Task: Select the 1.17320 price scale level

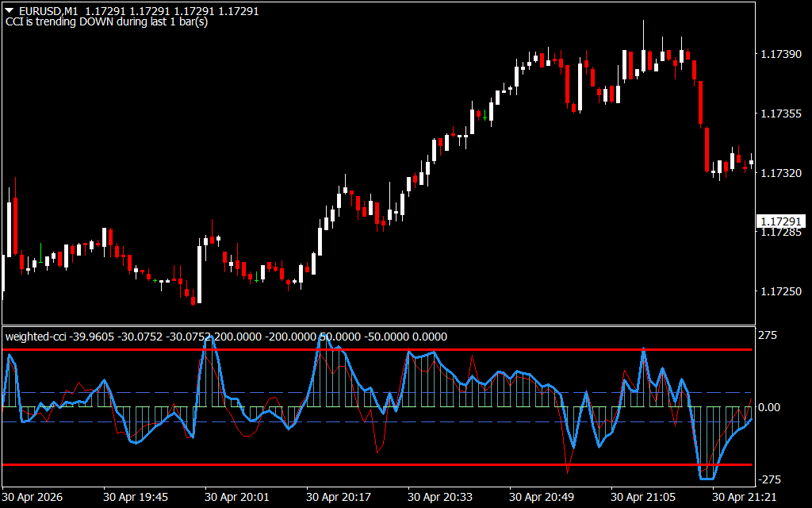Action: coord(781,172)
